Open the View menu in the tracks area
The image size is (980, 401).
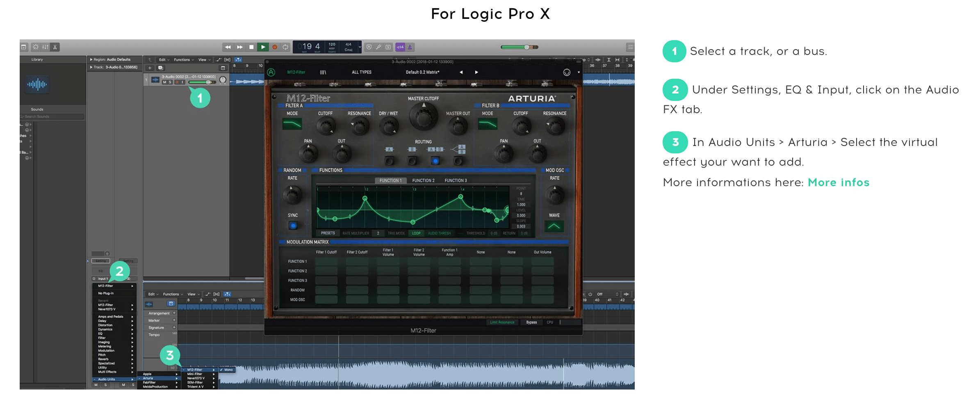tap(204, 60)
